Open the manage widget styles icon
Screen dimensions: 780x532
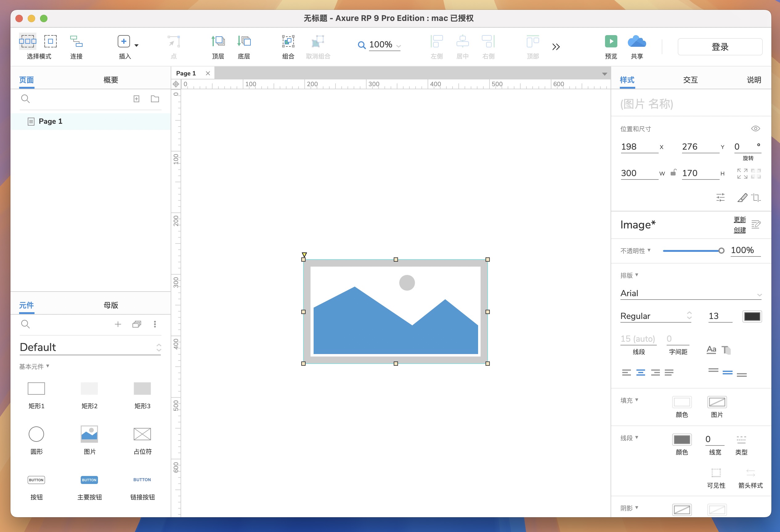point(756,224)
